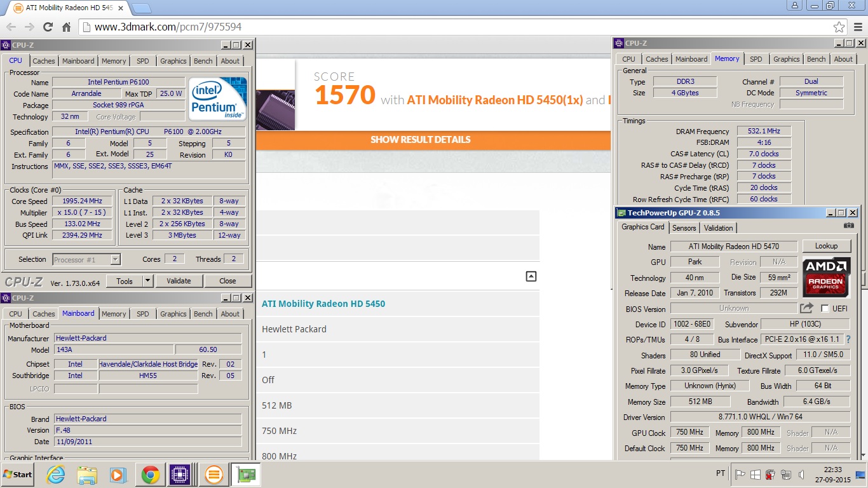Click the Close button in CPU-Z

227,281
